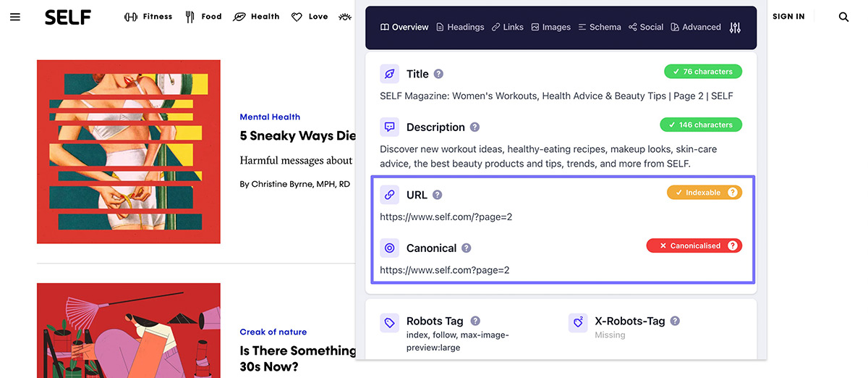The width and height of the screenshot is (868, 378).
Task: Click the dumbbell Fitness icon
Action: click(x=131, y=17)
